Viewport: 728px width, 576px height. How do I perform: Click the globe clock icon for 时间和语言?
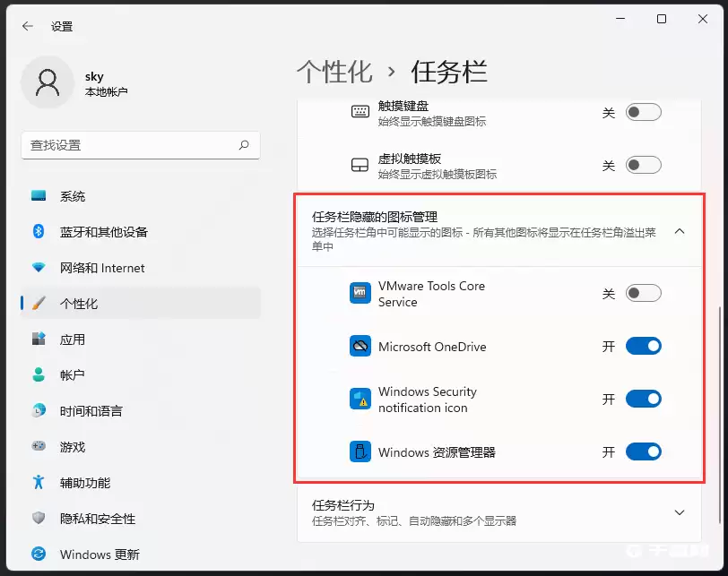39,410
